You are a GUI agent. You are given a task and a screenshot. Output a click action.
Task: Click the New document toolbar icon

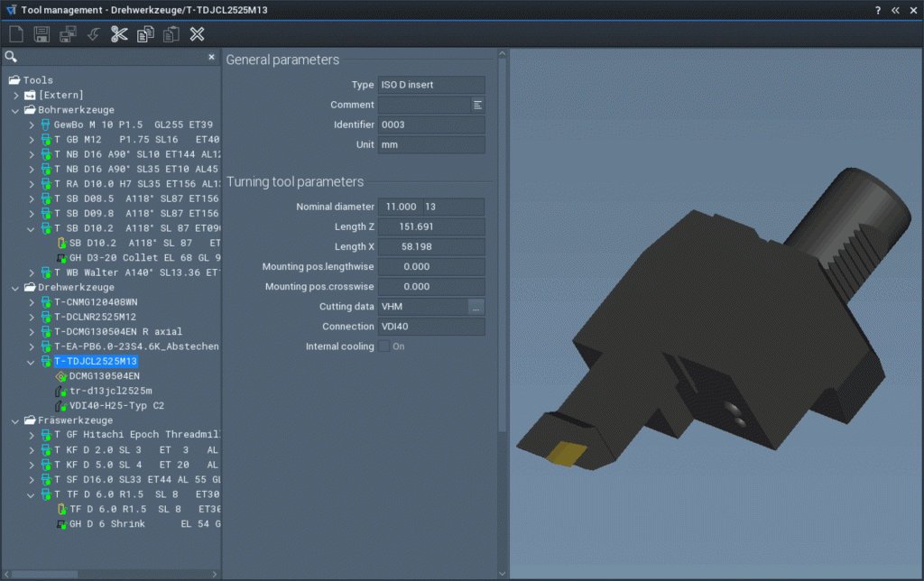(15, 34)
